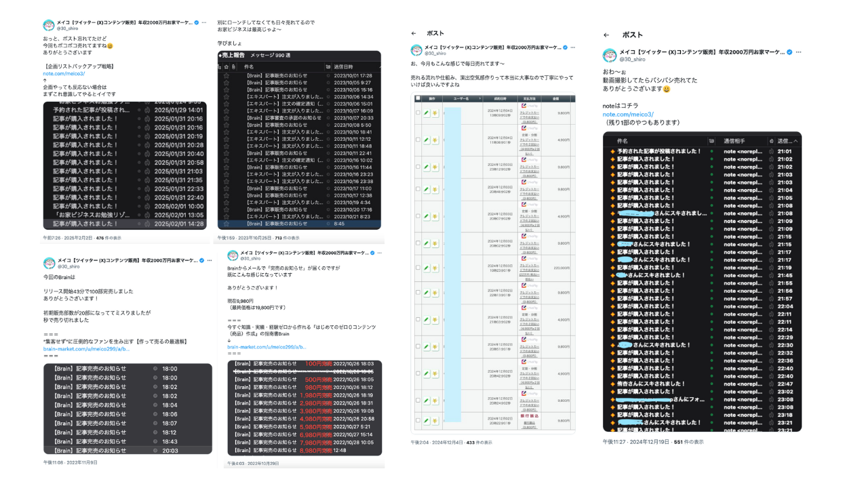Open more menu on Brainからメールで tweet
Screen dimensions: 868x488
click(380, 253)
